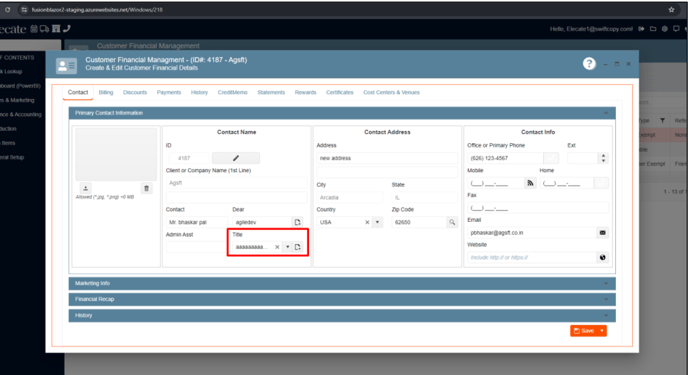This screenshot has width=688, height=375.
Task: Switch to the CreditMemo tab
Action: pos(233,93)
